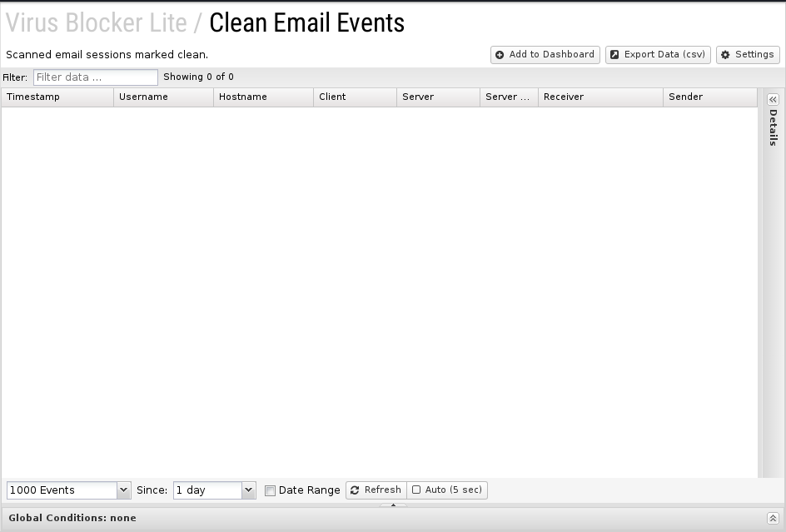Sort by Timestamp column header
Image resolution: width=786 pixels, height=532 pixels.
pyautogui.click(x=57, y=97)
